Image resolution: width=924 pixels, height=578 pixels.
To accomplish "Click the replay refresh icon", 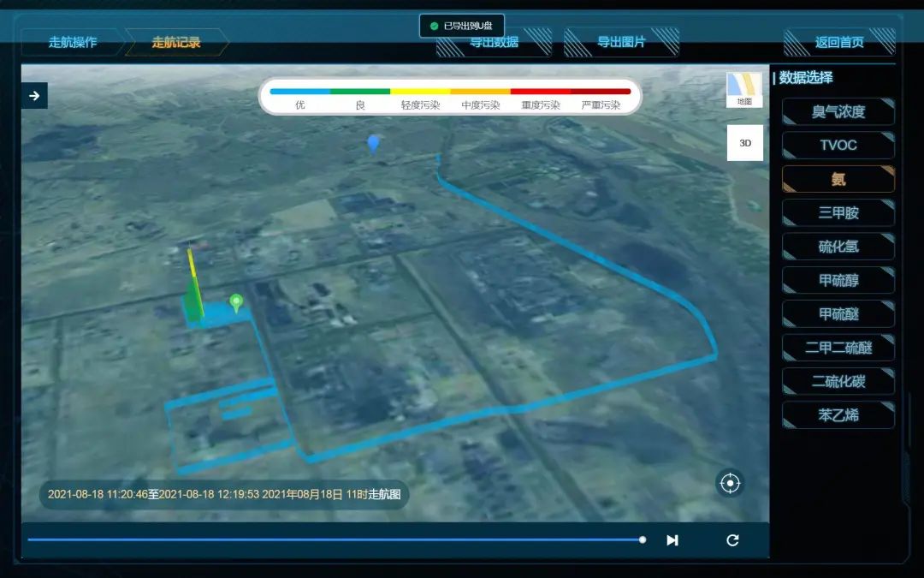I will point(732,540).
